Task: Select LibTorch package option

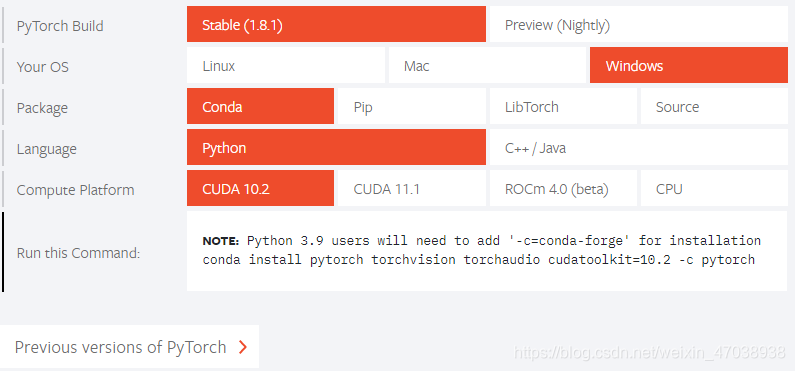Action: point(563,106)
